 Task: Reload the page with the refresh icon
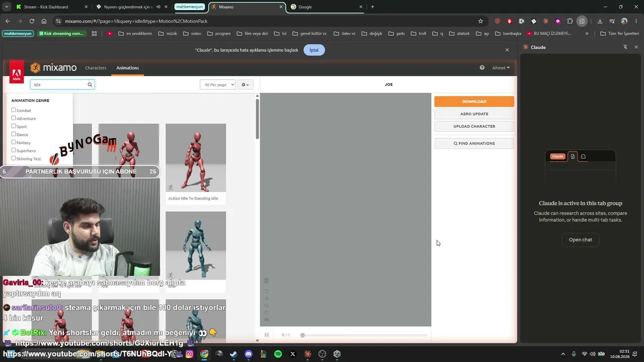[x=32, y=21]
